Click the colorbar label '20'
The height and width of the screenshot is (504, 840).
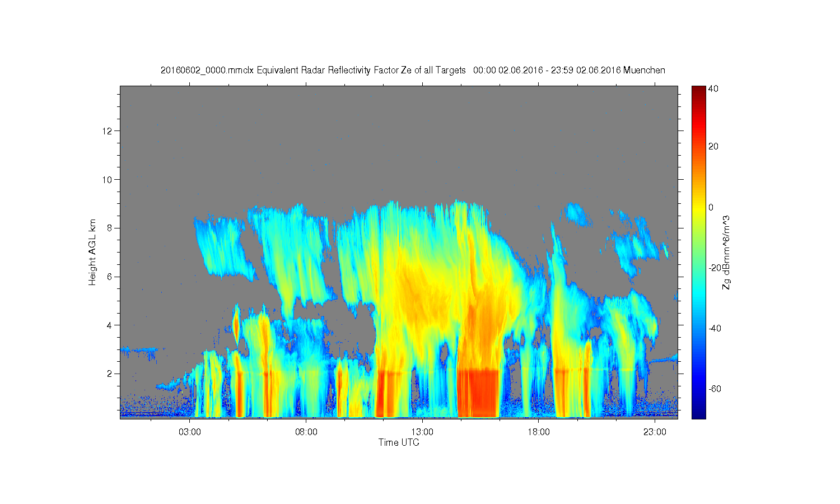[713, 147]
